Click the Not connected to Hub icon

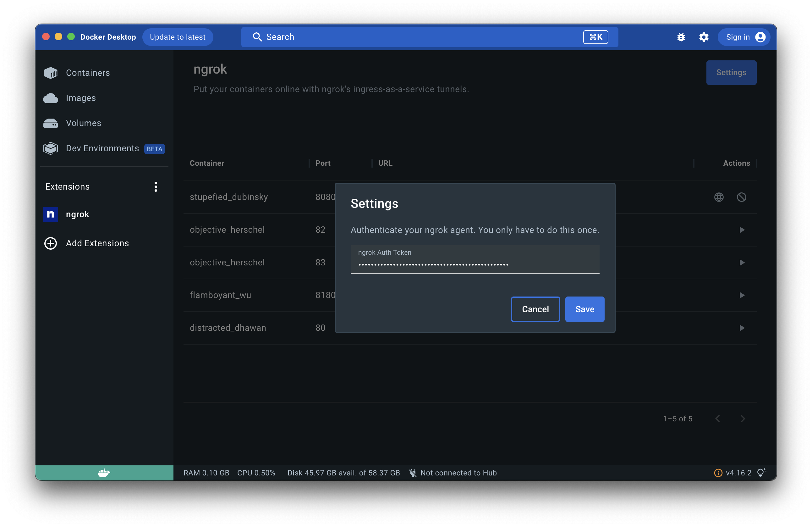tap(413, 473)
